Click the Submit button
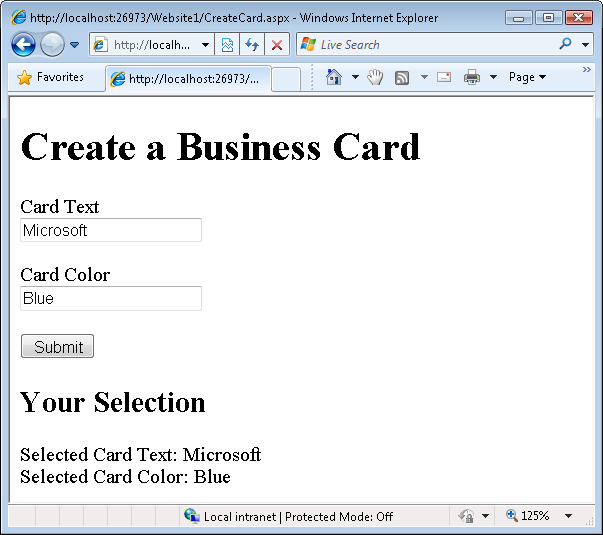Viewport: 603px width, 535px height. (x=57, y=347)
